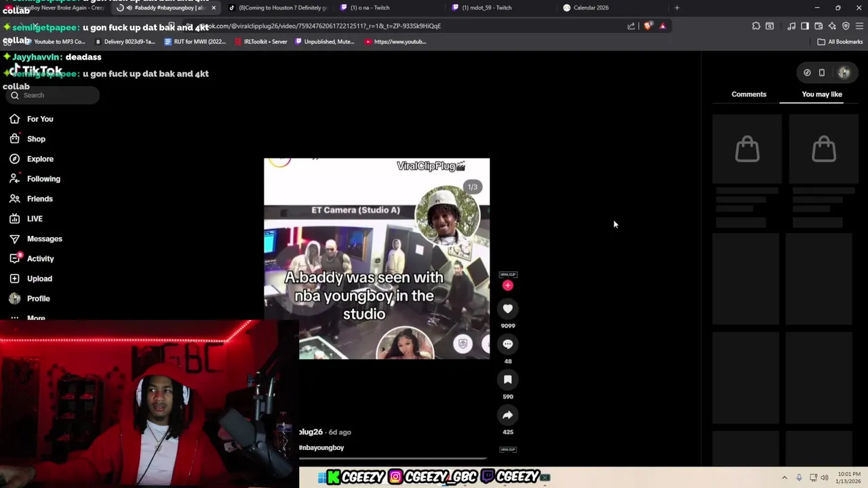This screenshot has width=868, height=488.
Task: Open the For You feed
Action: (40, 119)
